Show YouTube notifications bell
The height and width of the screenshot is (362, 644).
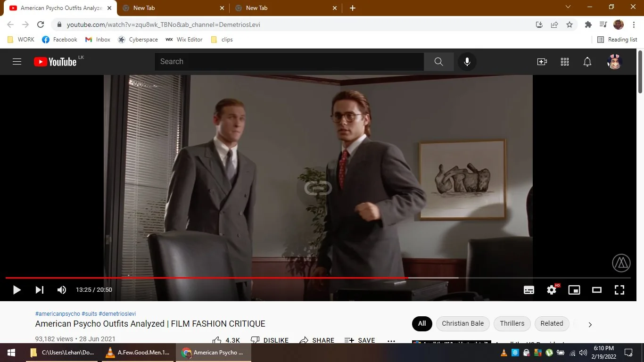point(587,62)
